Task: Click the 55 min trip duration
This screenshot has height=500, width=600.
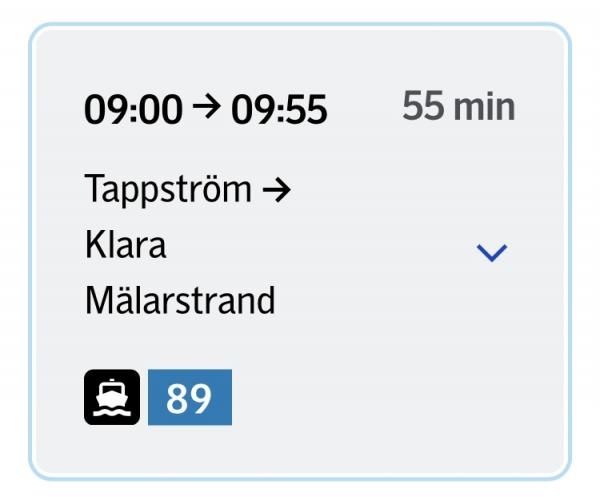Action: click(458, 106)
